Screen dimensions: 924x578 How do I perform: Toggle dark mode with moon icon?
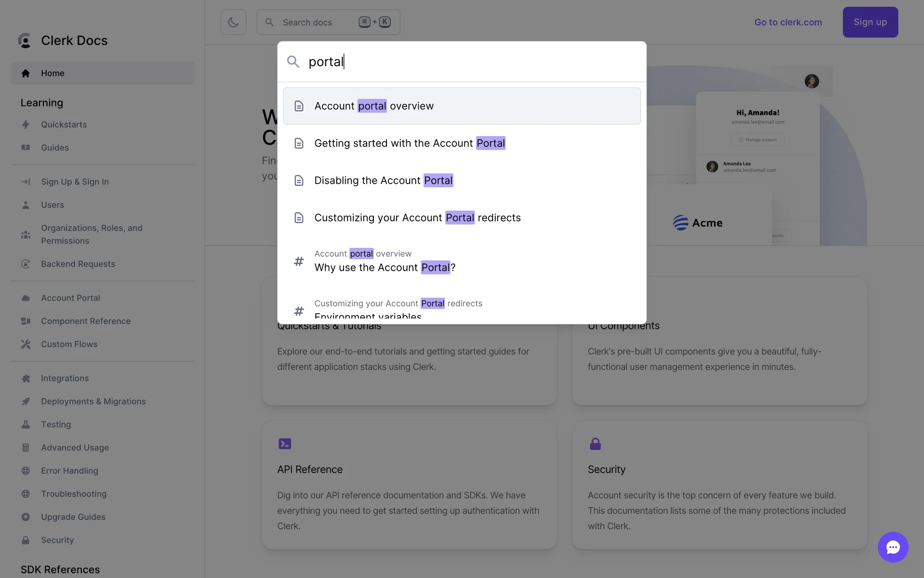[233, 22]
